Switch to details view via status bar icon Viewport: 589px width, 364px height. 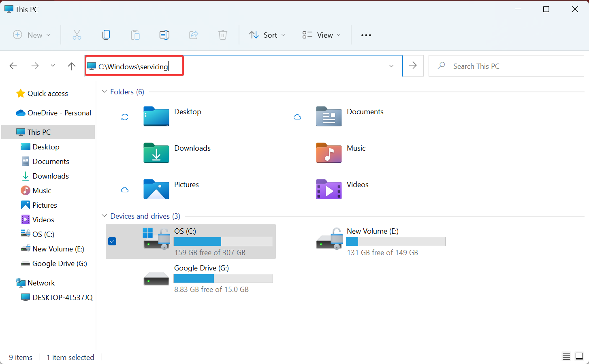566,357
